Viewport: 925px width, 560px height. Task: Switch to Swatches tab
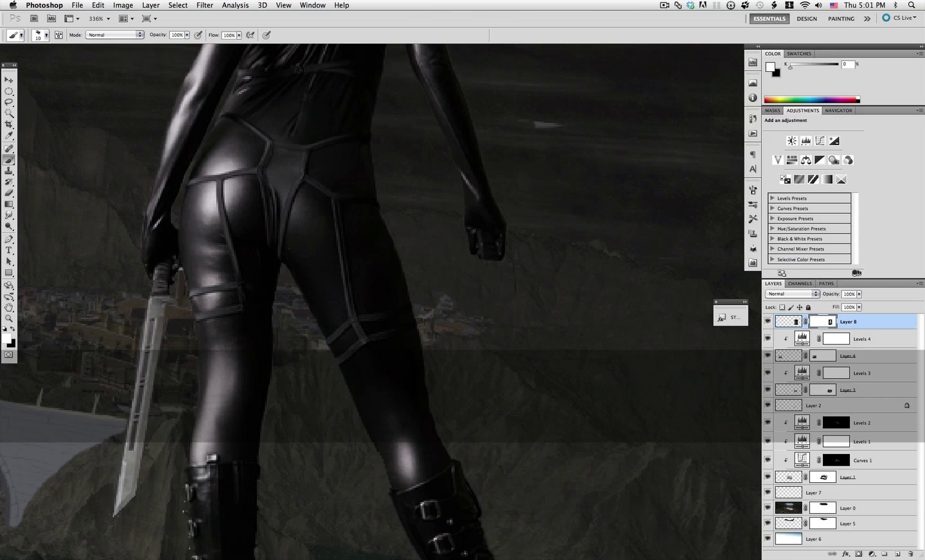799,54
